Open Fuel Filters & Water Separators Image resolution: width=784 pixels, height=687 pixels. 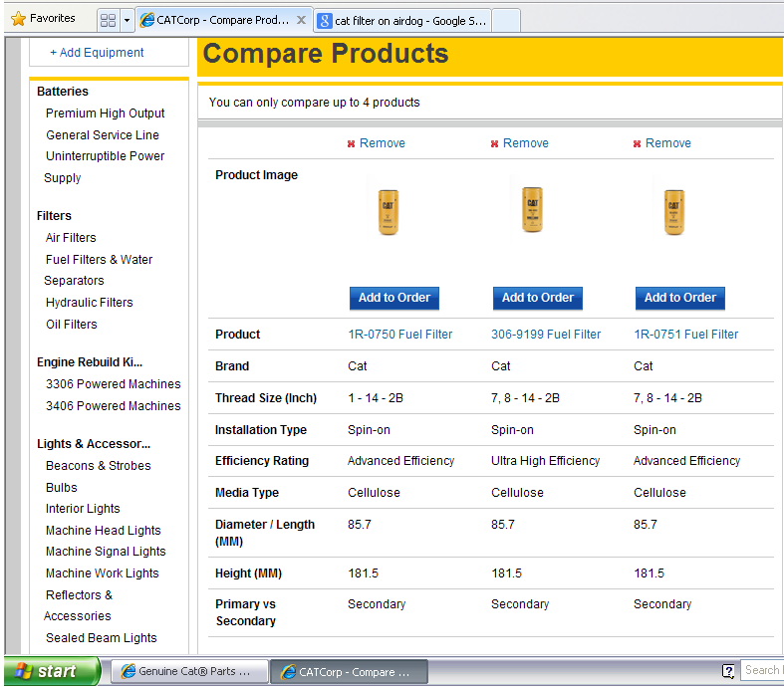tap(98, 270)
